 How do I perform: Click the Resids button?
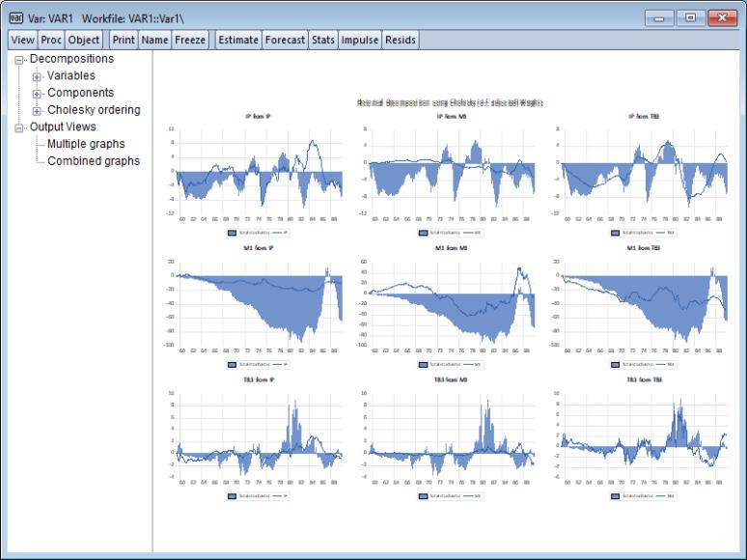pos(401,41)
